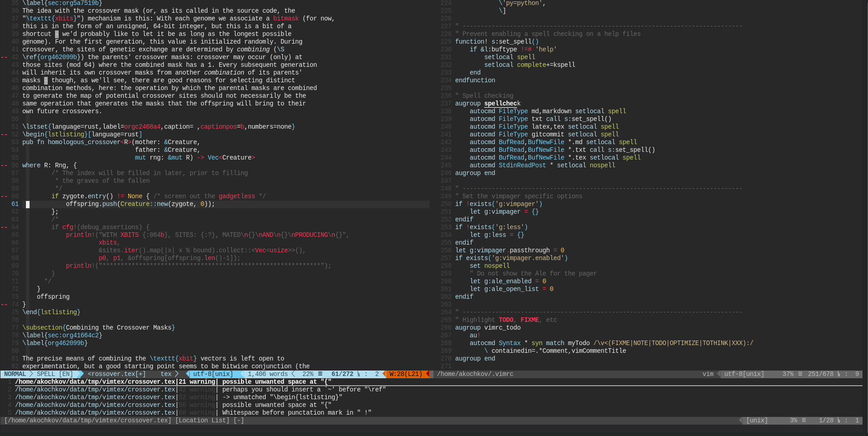This screenshot has width=868, height=436.
Task: Collapse the Location List using its [-] control
Action: [x=238, y=420]
